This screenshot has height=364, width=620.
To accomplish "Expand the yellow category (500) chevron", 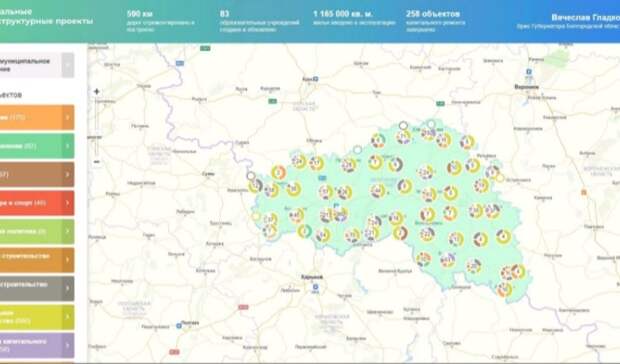I will point(68,317).
